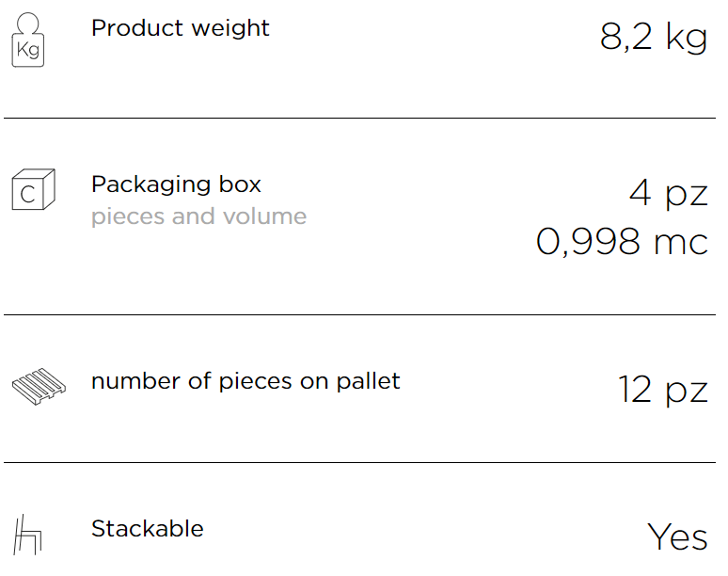Click the 0,998 mc volume value

click(x=622, y=242)
